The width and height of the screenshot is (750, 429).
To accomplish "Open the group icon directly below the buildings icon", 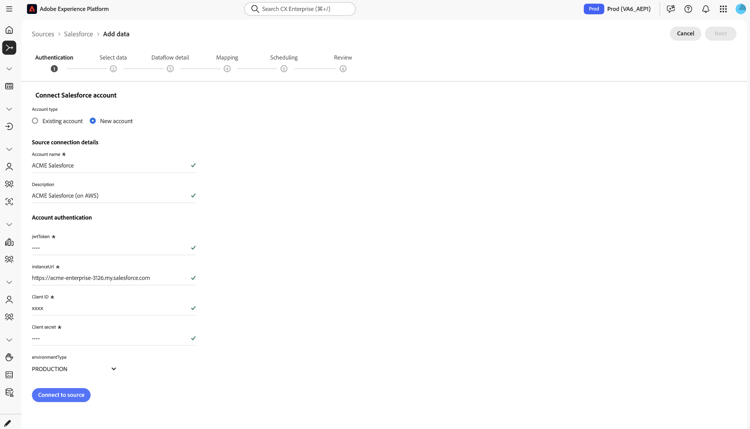I will [x=9, y=259].
